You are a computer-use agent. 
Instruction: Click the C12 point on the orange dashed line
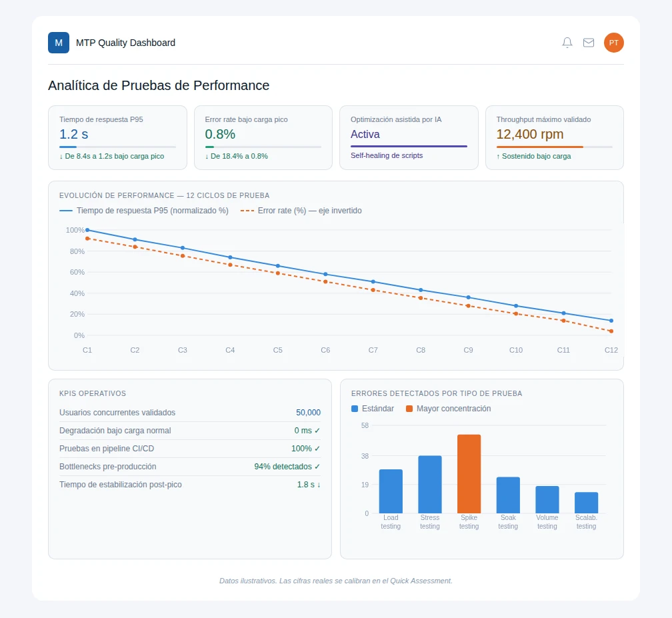click(611, 331)
